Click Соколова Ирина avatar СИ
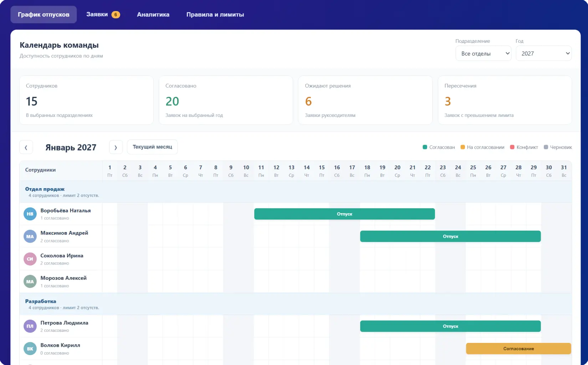 30,259
